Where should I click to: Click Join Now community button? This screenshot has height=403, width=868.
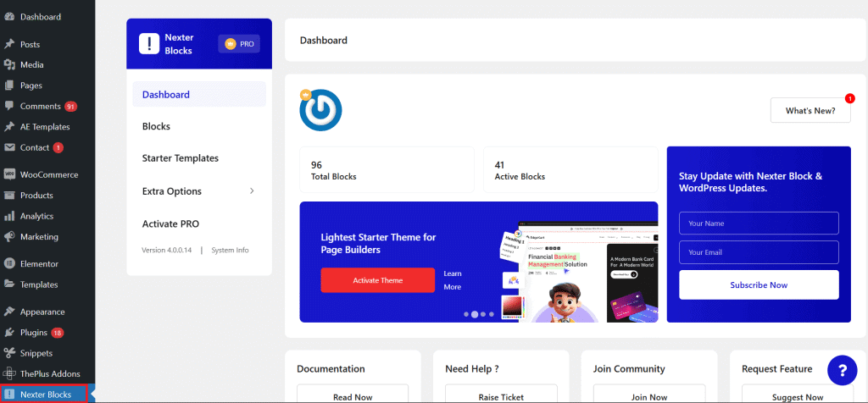[649, 396]
